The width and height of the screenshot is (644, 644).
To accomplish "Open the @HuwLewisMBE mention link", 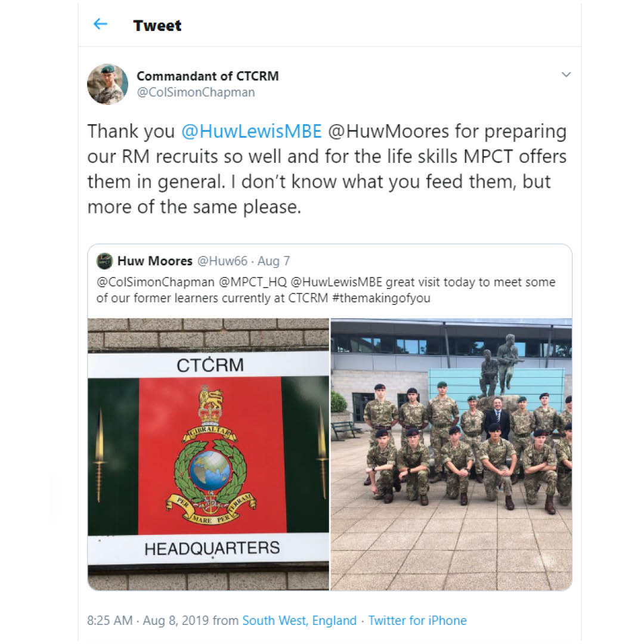I will [x=252, y=131].
